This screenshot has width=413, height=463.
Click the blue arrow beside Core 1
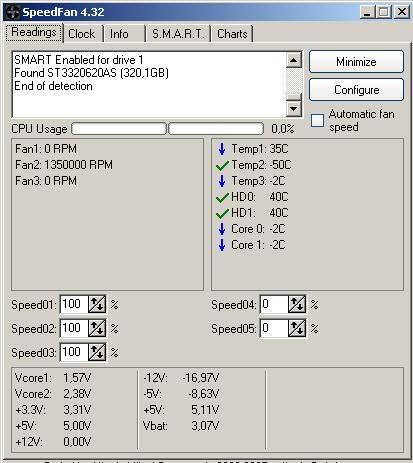[222, 245]
